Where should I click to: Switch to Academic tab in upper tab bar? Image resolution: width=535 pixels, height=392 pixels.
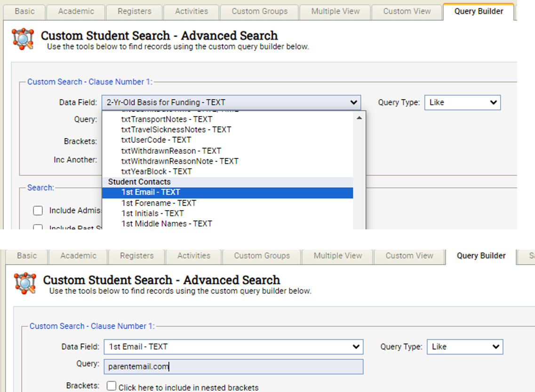[x=76, y=11]
